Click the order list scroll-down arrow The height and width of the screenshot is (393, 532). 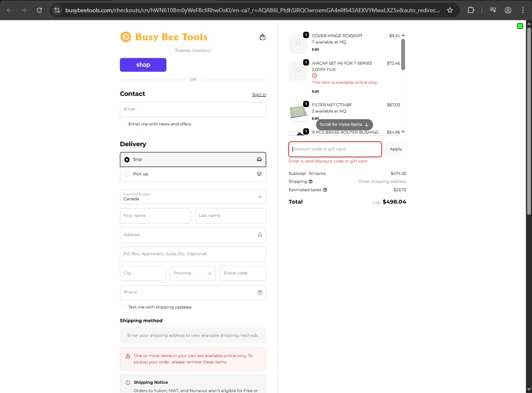coord(403,132)
